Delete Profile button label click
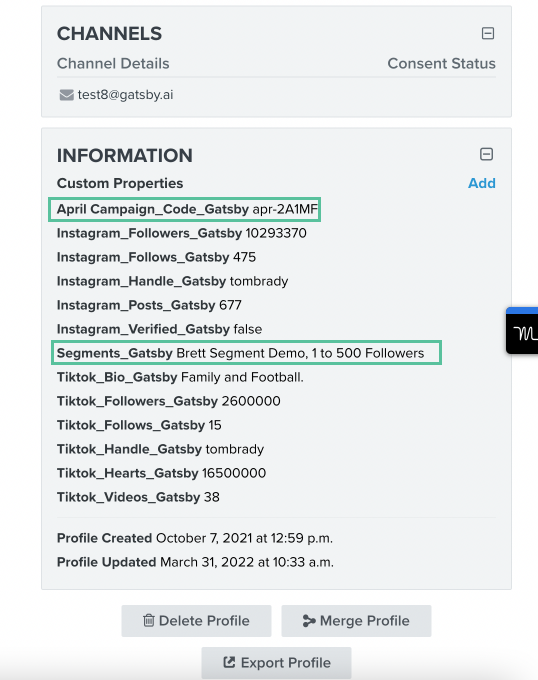The width and height of the screenshot is (538, 680). coord(204,621)
